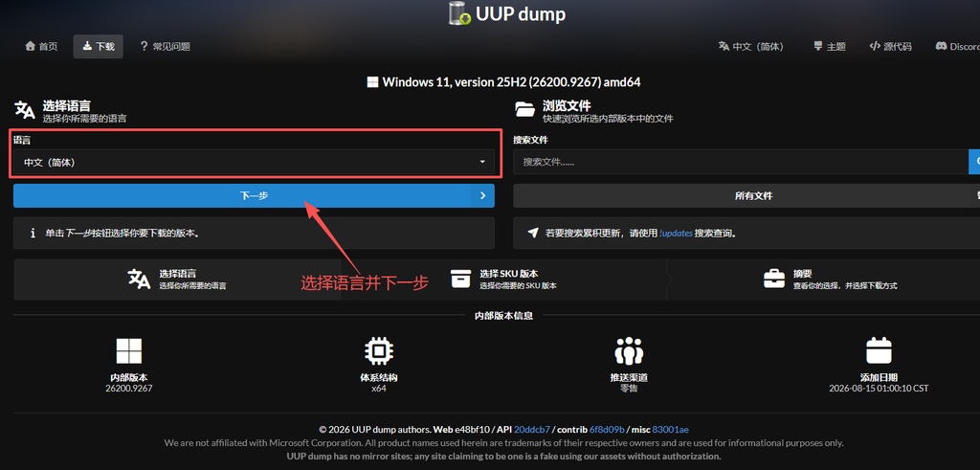Click the calendar icon above 添加日期
The image size is (980, 470).
[x=879, y=351]
